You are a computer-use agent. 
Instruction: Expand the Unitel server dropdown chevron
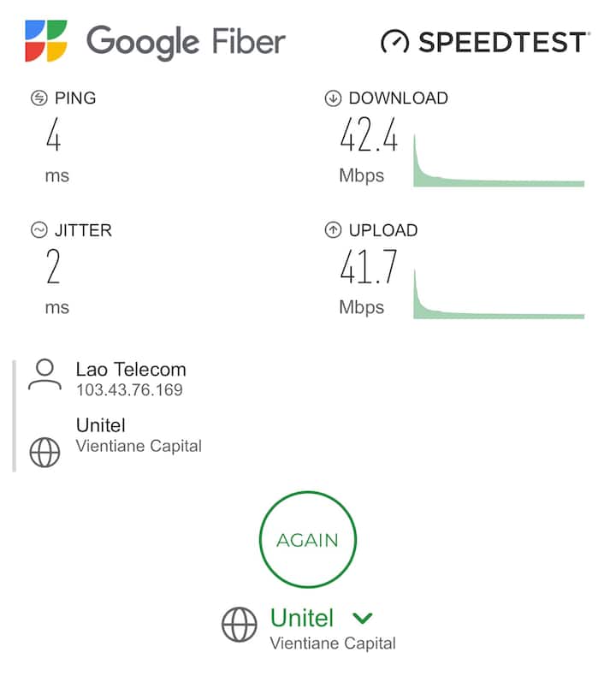click(362, 618)
